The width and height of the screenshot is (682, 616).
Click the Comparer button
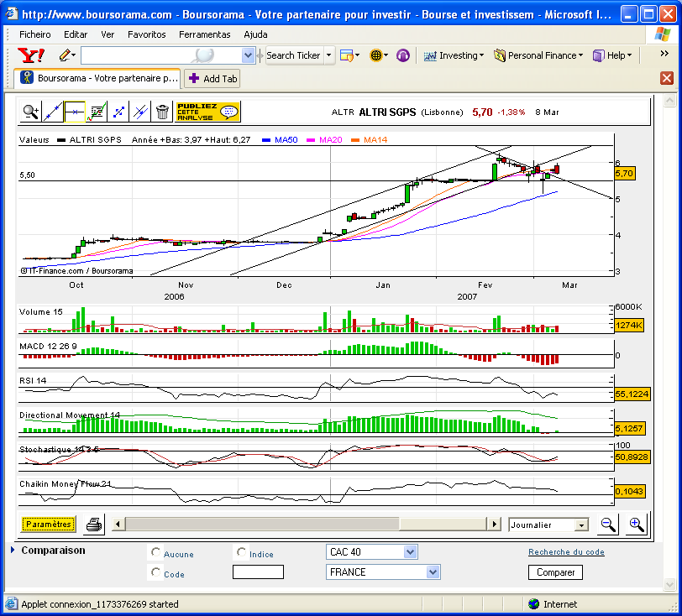(555, 572)
